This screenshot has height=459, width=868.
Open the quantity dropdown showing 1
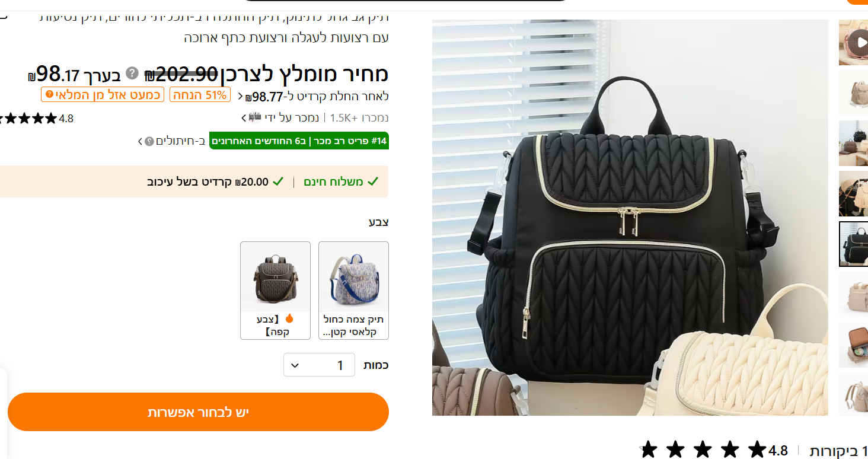319,365
